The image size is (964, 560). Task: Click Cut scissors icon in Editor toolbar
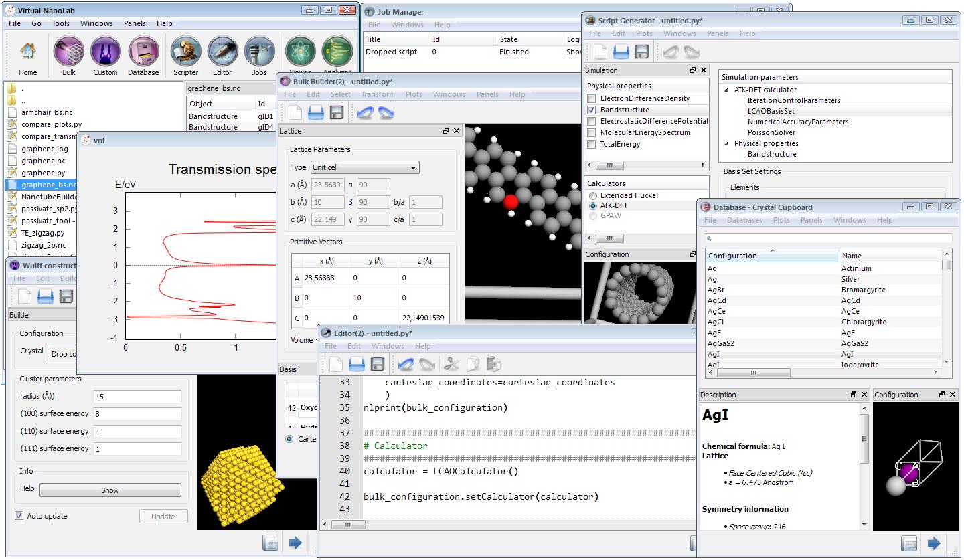pyautogui.click(x=451, y=364)
